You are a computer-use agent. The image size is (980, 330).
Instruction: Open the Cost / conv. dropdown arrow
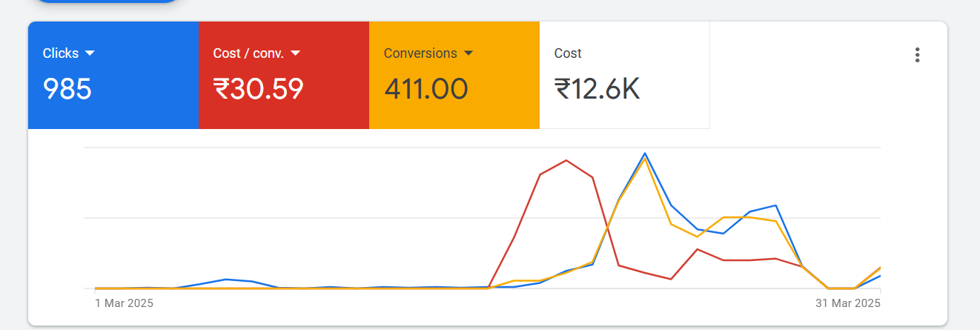pos(295,53)
